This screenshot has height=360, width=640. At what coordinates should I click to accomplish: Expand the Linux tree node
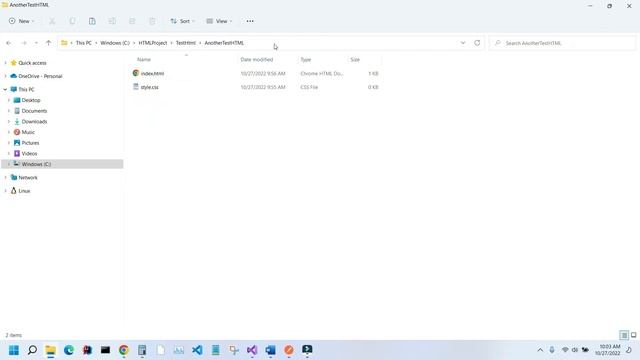(5, 191)
